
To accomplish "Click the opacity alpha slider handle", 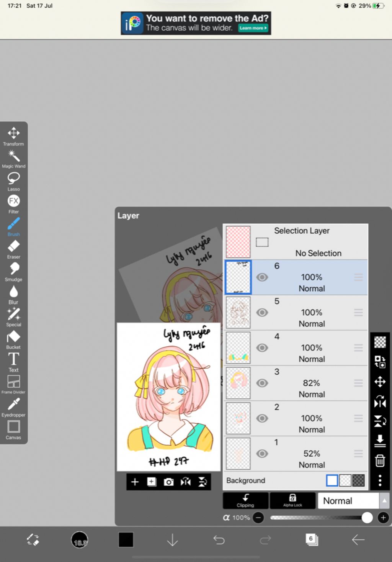I will [367, 518].
